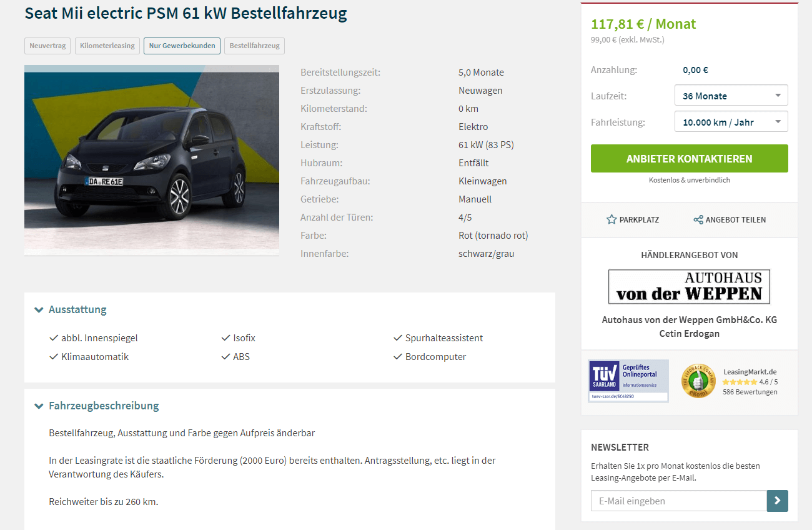Click the Anbieter kontaktieren button

tap(690, 159)
